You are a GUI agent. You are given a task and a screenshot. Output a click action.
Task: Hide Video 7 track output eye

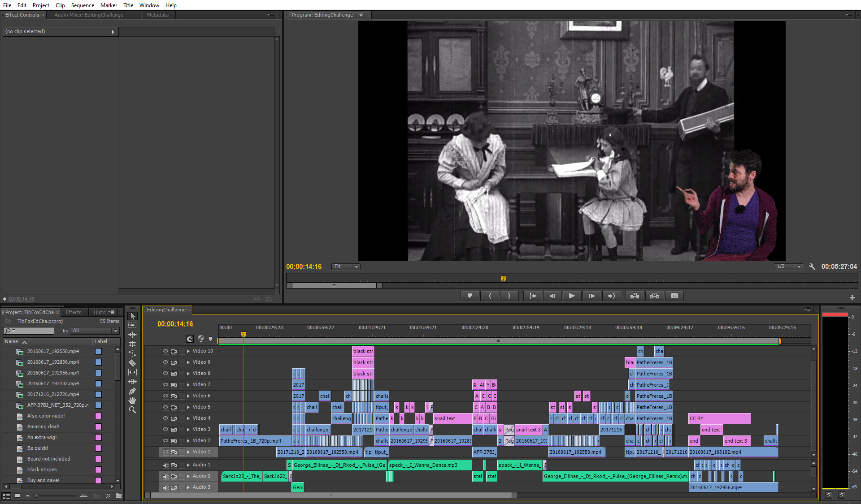(165, 385)
